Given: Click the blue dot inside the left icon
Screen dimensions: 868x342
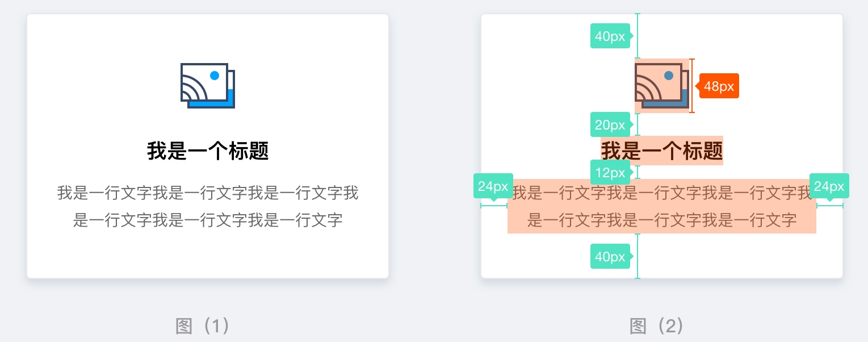Looking at the screenshot, I should tap(215, 75).
